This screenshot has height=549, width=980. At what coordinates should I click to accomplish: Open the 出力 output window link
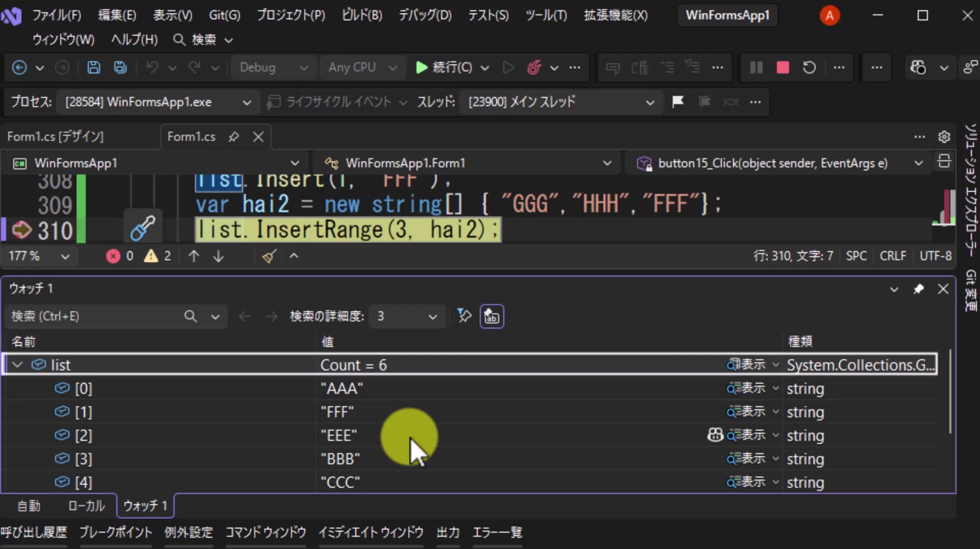pyautogui.click(x=448, y=533)
